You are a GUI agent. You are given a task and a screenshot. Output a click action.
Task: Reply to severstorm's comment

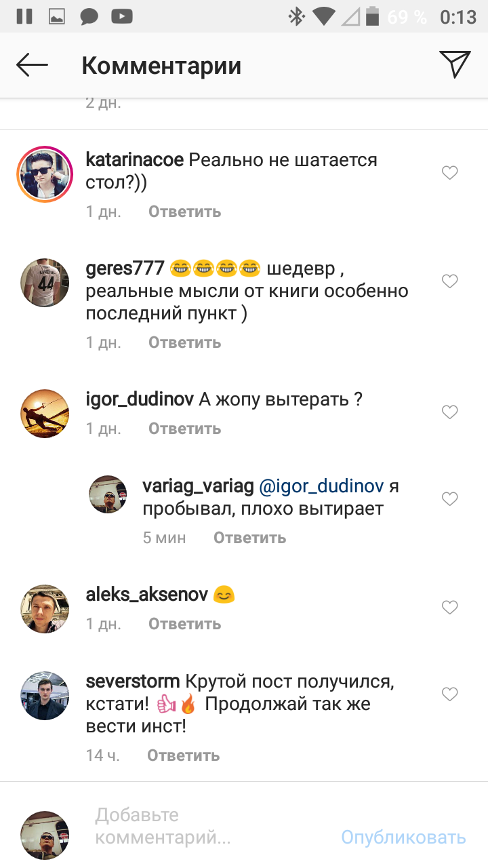coord(183,755)
